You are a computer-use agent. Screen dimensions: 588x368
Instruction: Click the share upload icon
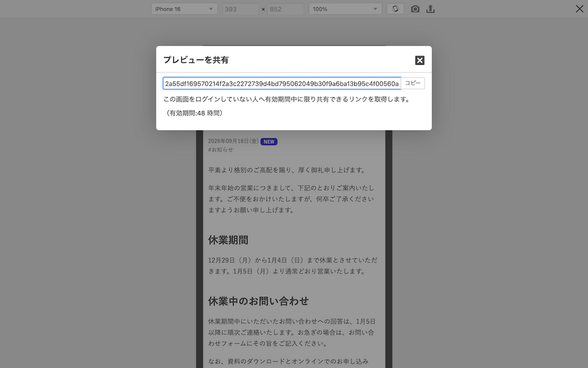point(430,9)
